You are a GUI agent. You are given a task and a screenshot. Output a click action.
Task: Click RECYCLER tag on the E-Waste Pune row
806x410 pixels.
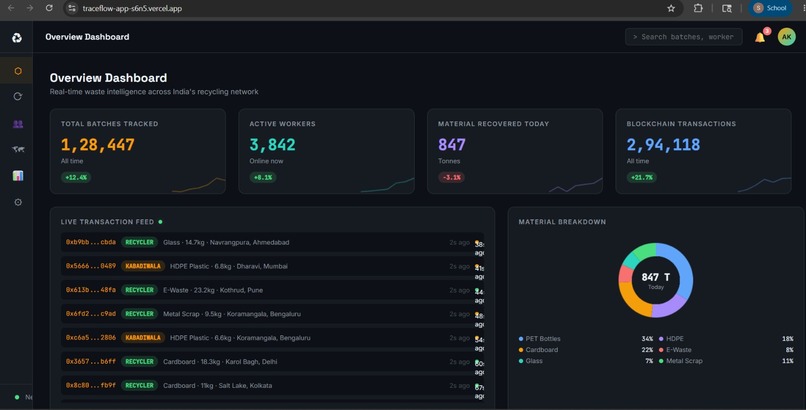139,290
